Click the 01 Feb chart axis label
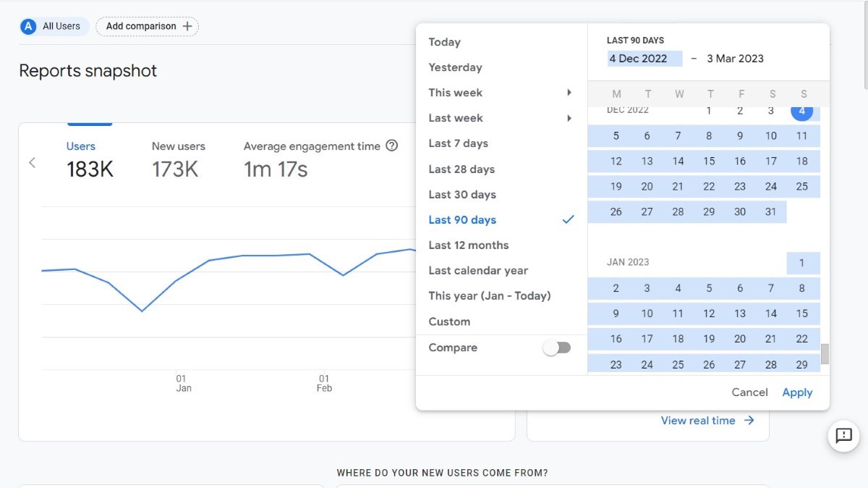868x488 pixels. (324, 383)
